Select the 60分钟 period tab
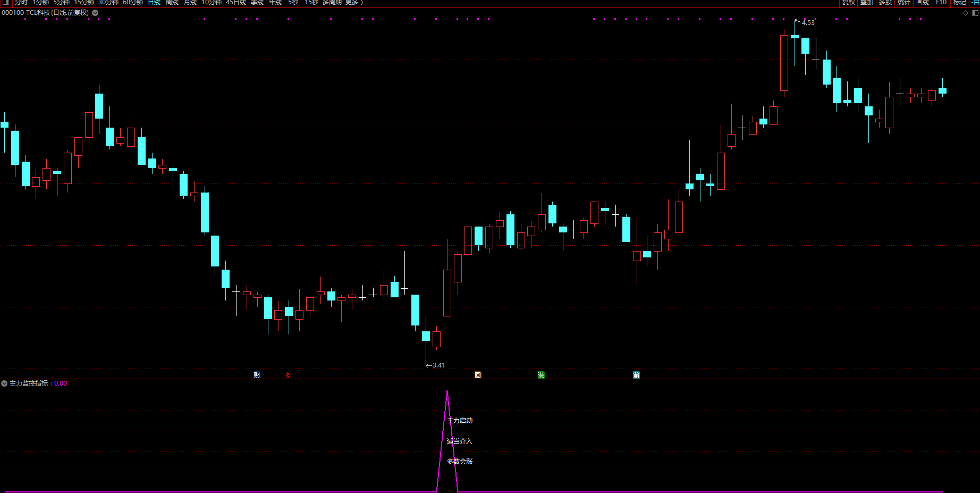Screen dimensions: 980x493 pos(133,2)
